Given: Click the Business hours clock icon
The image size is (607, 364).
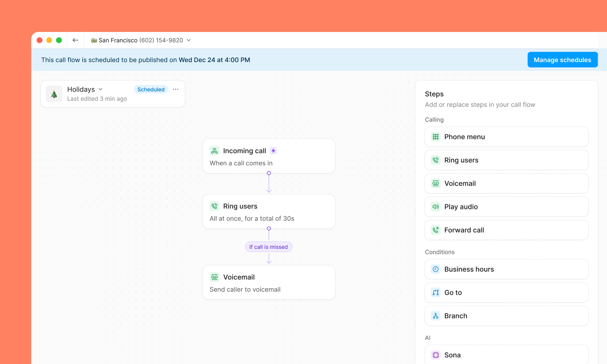Looking at the screenshot, I should [x=436, y=269].
